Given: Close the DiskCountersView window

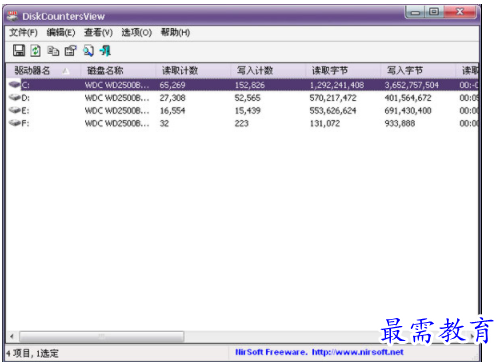Looking at the screenshot, I should click(460, 12).
